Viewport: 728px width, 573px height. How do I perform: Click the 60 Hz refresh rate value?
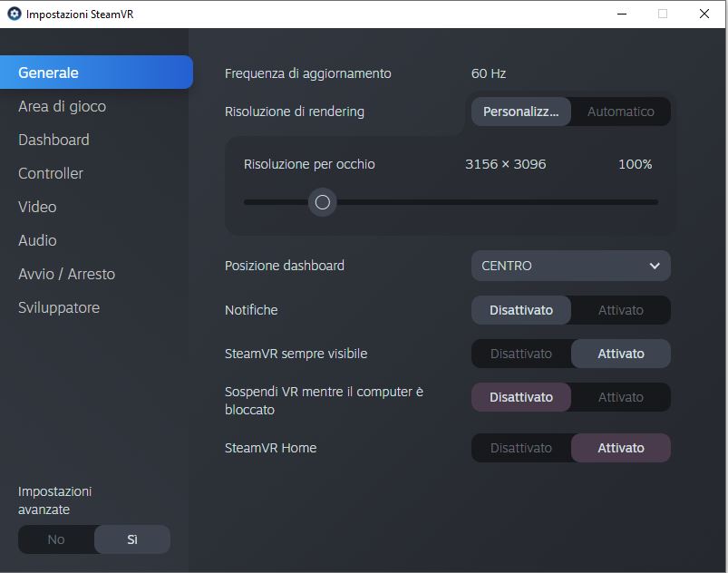click(x=489, y=73)
